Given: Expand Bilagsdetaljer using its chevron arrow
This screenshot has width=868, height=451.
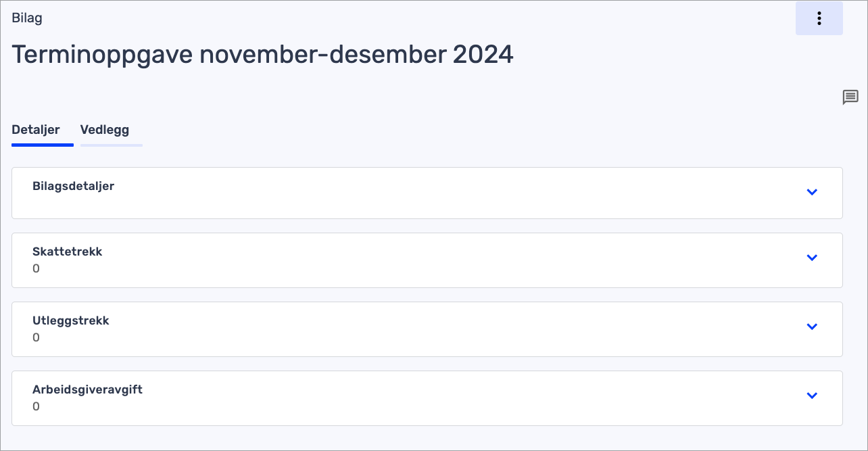Looking at the screenshot, I should point(812,193).
